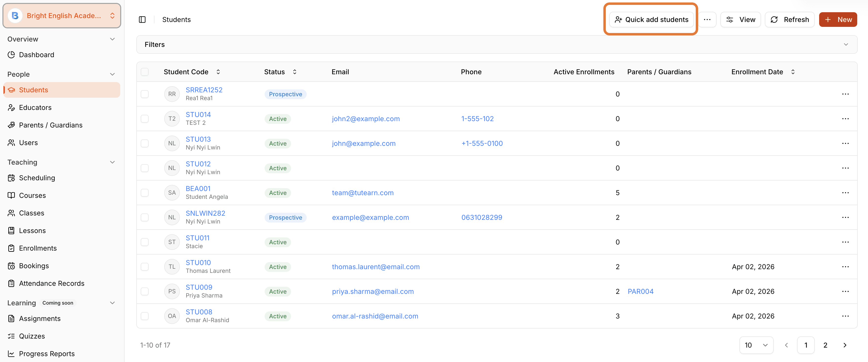
Task: Expand the Filters panel
Action: [497, 44]
